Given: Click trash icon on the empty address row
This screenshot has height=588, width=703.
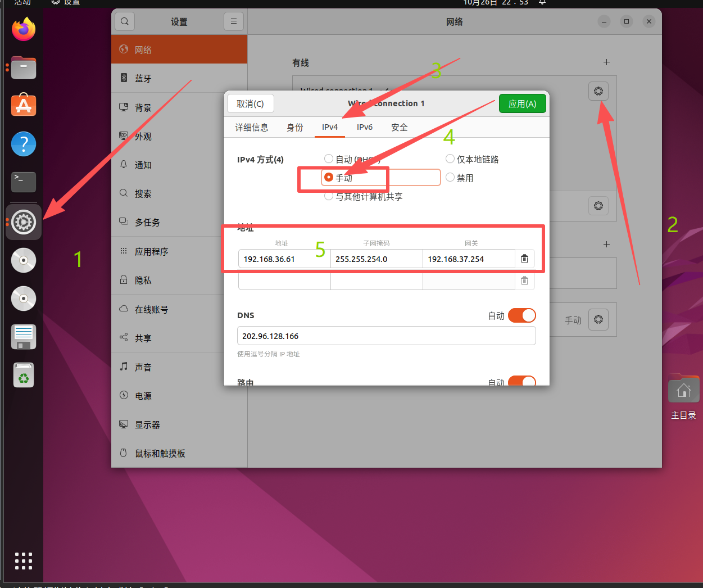Looking at the screenshot, I should pos(525,281).
